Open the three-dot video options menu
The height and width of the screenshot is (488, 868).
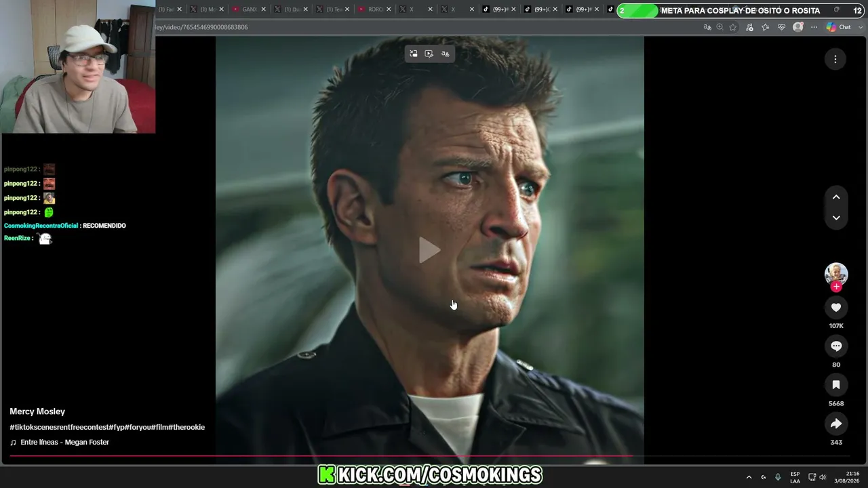coord(835,59)
